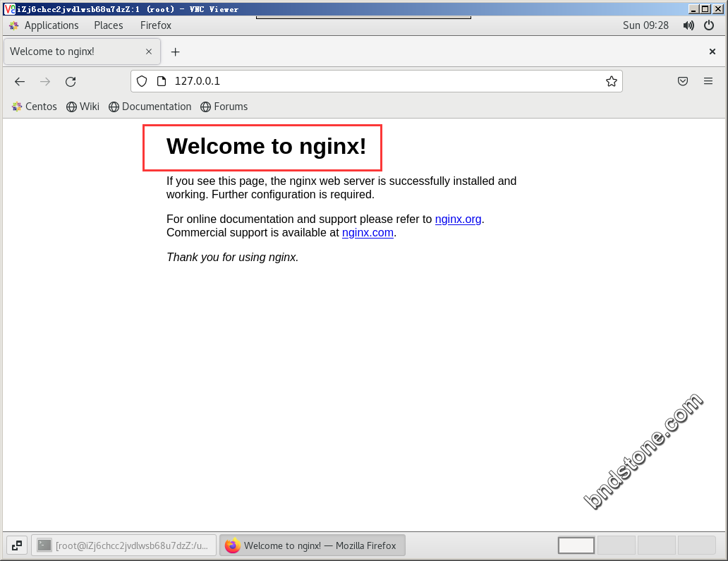Minimize the VNC Viewer window

click(x=693, y=9)
